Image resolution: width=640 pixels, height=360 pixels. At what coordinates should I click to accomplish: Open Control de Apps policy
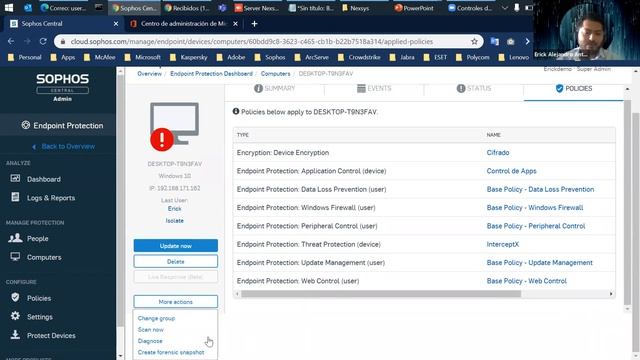tap(511, 171)
